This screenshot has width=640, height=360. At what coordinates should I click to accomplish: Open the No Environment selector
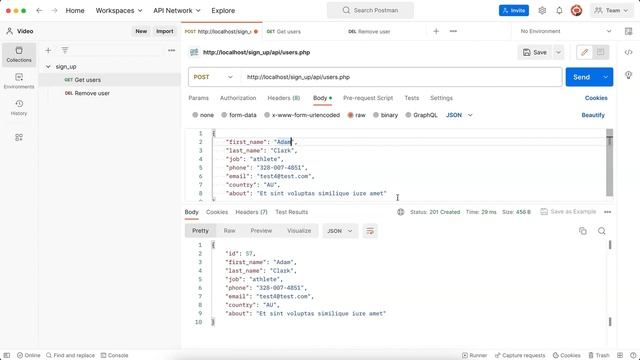coord(566,31)
